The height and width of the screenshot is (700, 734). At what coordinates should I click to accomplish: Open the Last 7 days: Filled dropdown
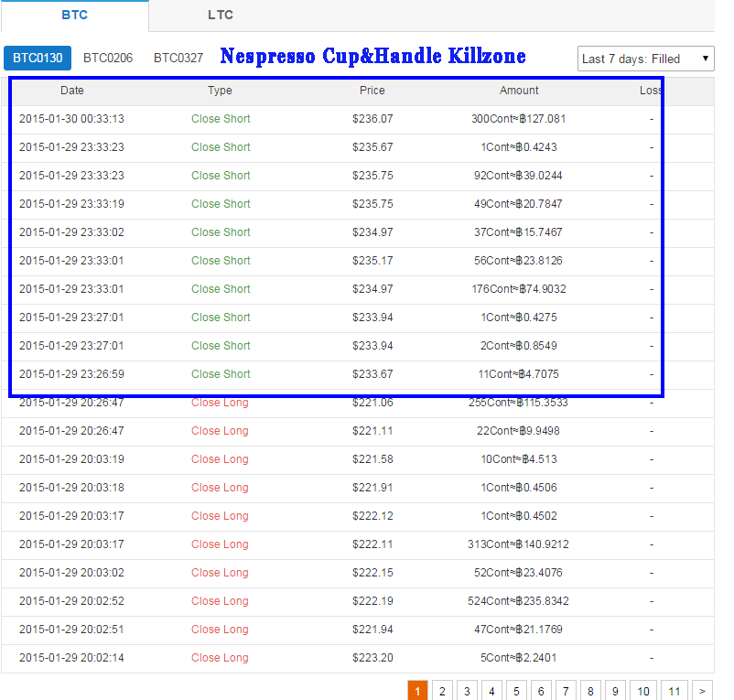click(645, 59)
